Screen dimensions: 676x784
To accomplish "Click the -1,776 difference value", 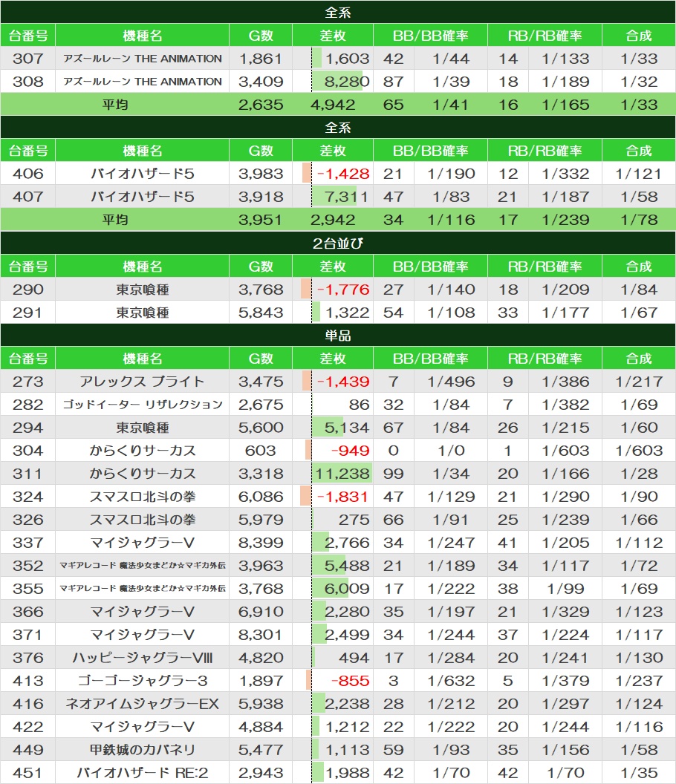I will (343, 290).
